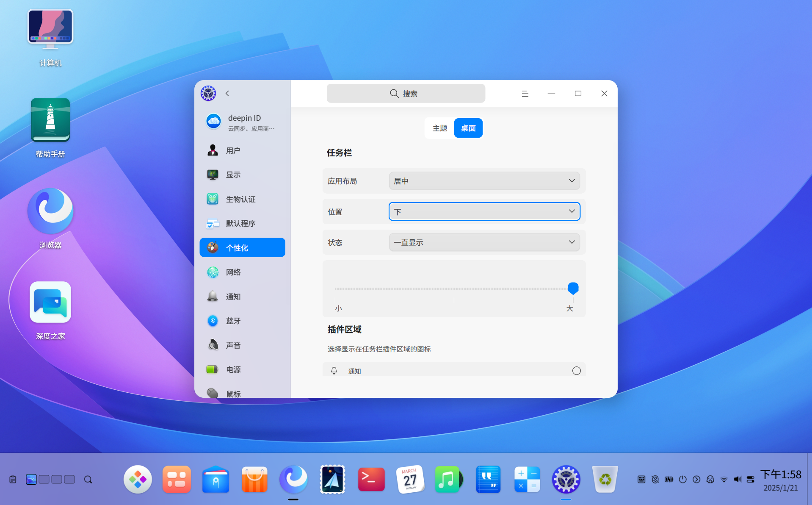The width and height of the screenshot is (812, 505).
Task: Toggle the 通知 plugin radio button
Action: 576,371
